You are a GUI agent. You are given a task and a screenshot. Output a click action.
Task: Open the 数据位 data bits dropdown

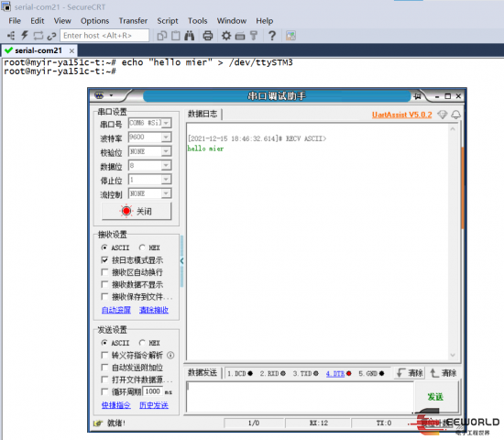[166, 165]
